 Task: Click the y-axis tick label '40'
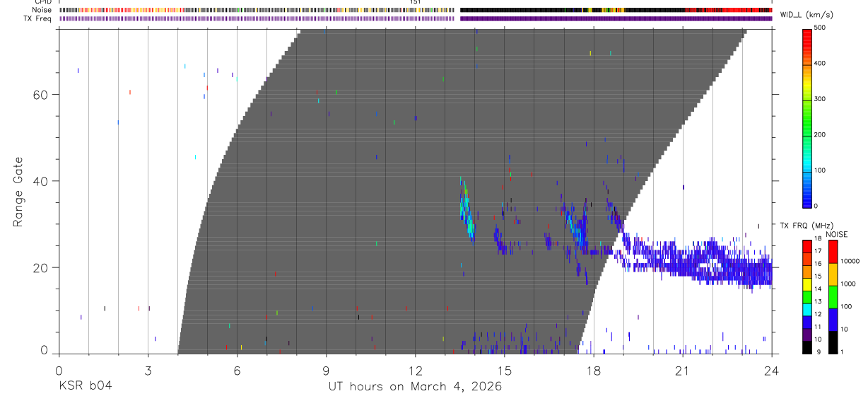point(40,181)
